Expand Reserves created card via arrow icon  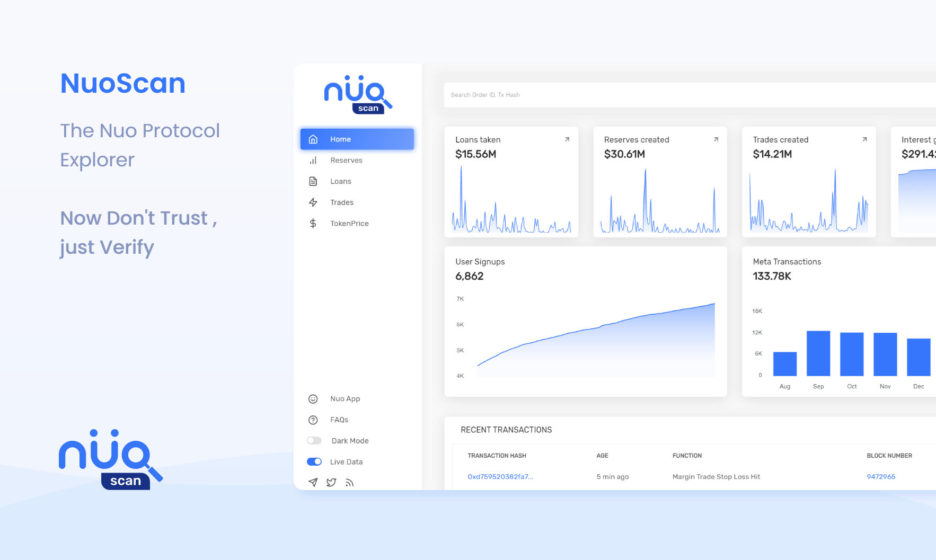tap(716, 139)
